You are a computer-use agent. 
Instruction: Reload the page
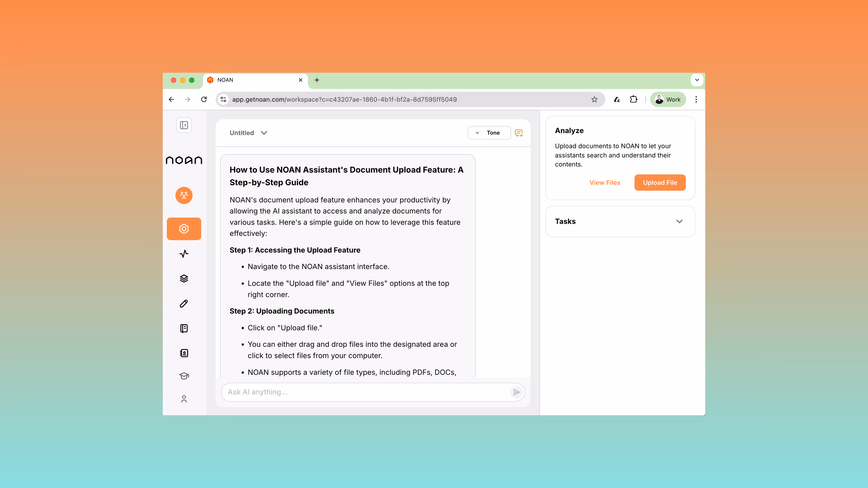(x=204, y=99)
